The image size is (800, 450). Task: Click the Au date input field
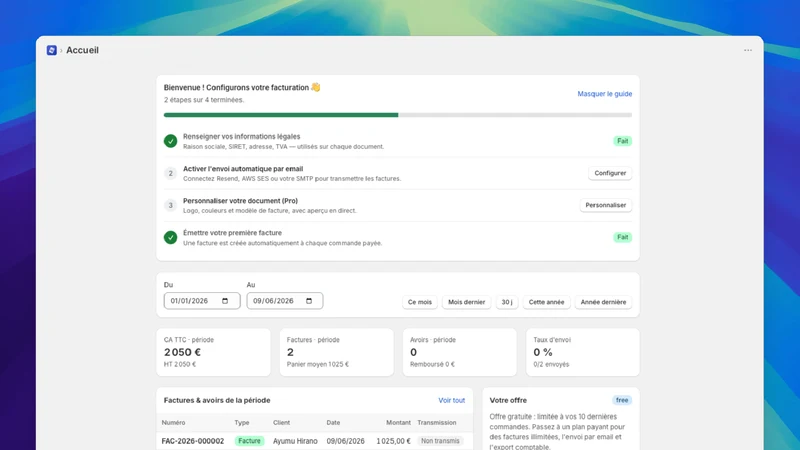point(285,301)
